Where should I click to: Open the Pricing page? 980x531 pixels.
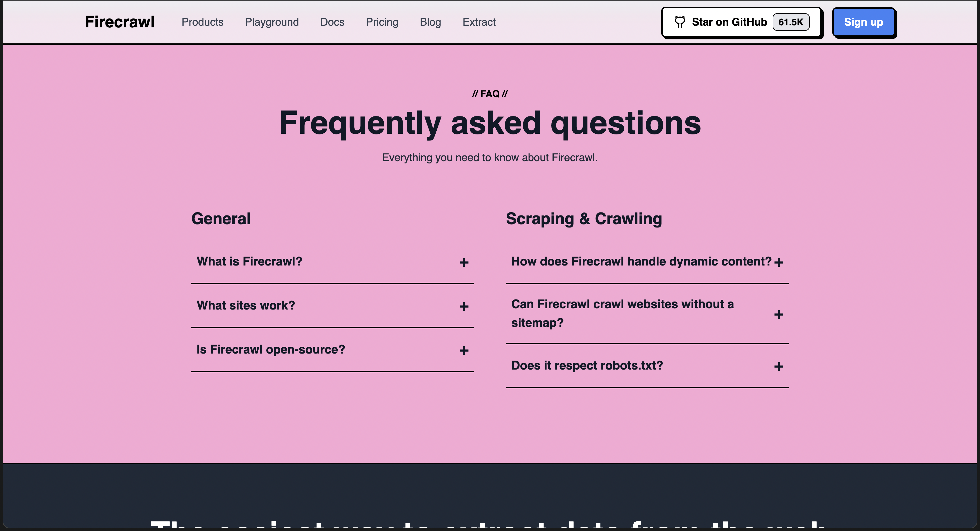[382, 22]
